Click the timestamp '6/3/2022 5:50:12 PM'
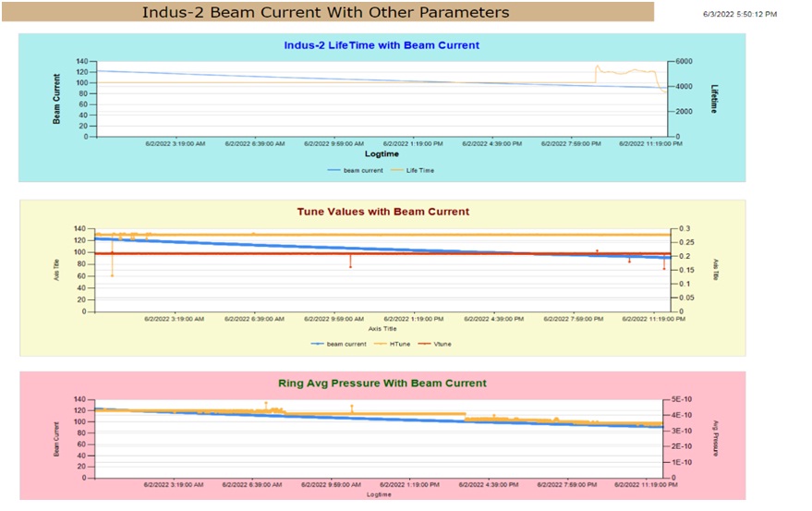This screenshot has width=812, height=511. point(740,15)
